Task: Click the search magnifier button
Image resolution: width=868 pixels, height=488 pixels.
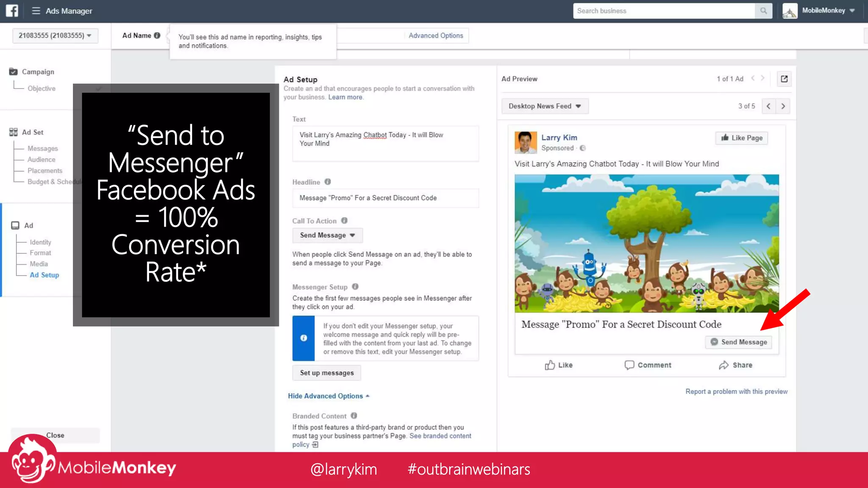Action: 763,11
